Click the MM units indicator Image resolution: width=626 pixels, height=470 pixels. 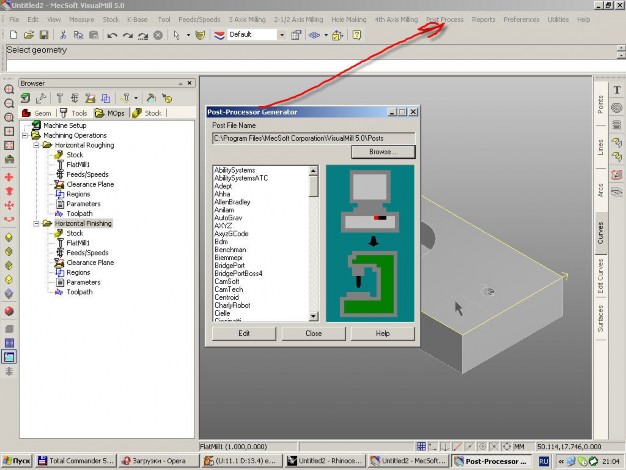pyautogui.click(x=519, y=446)
